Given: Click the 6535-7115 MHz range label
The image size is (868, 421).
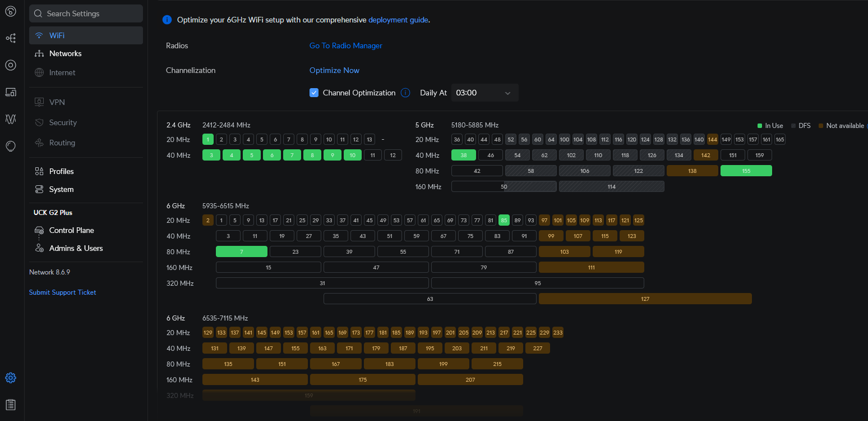Looking at the screenshot, I should click(x=225, y=318).
